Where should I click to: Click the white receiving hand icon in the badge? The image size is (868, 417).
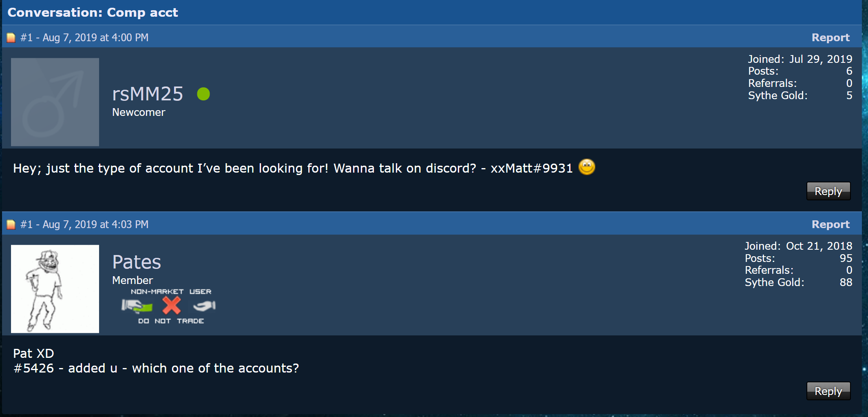point(204,306)
